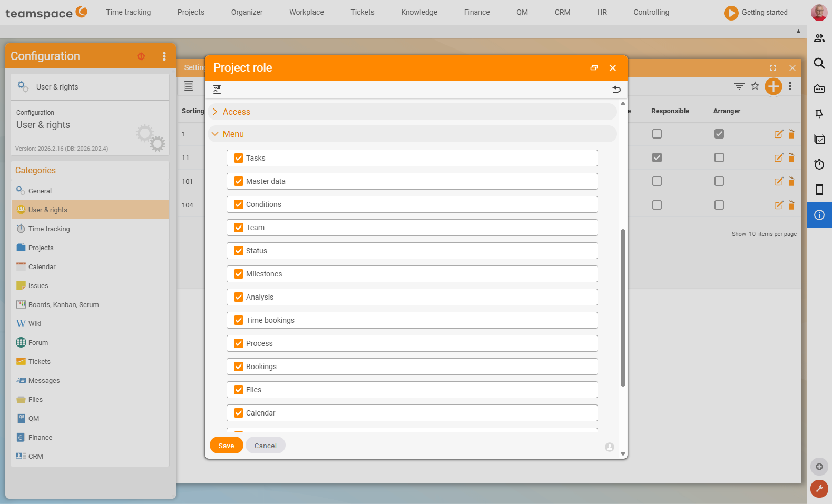Image resolution: width=832 pixels, height=504 pixels.
Task: Uncheck the Process checkbox
Action: [x=239, y=343]
